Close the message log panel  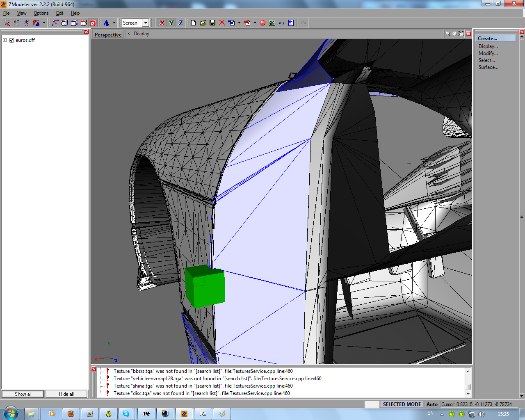tap(94, 369)
